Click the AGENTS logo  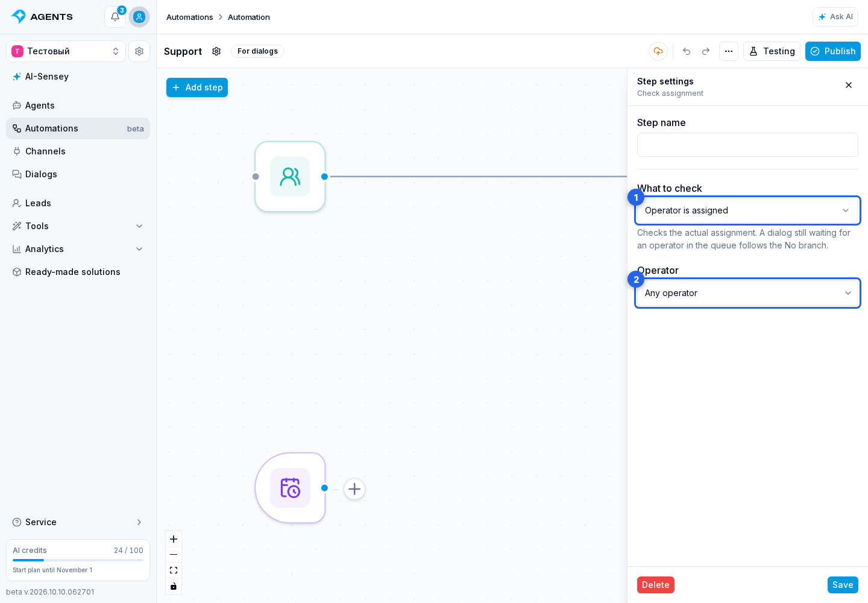coord(42,17)
